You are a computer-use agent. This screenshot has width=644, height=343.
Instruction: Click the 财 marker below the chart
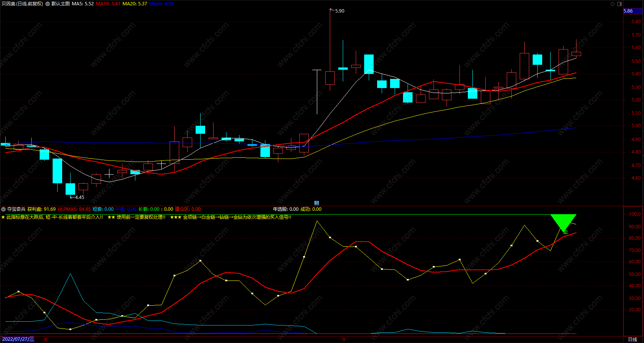(x=316, y=203)
